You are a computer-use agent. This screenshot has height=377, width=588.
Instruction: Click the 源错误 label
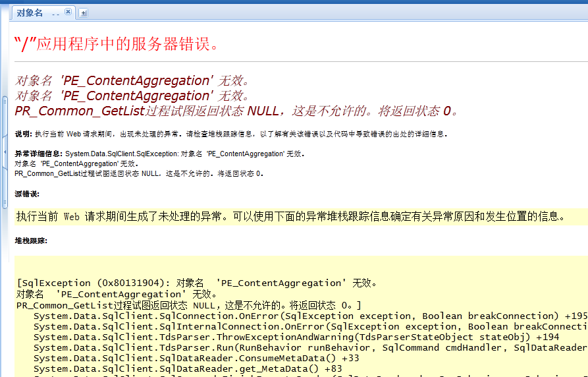click(27, 194)
